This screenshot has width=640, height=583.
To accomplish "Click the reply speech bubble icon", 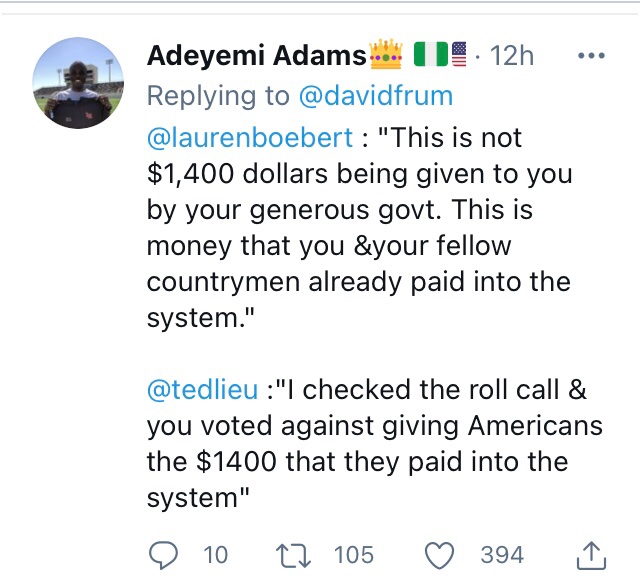I will tap(161, 553).
